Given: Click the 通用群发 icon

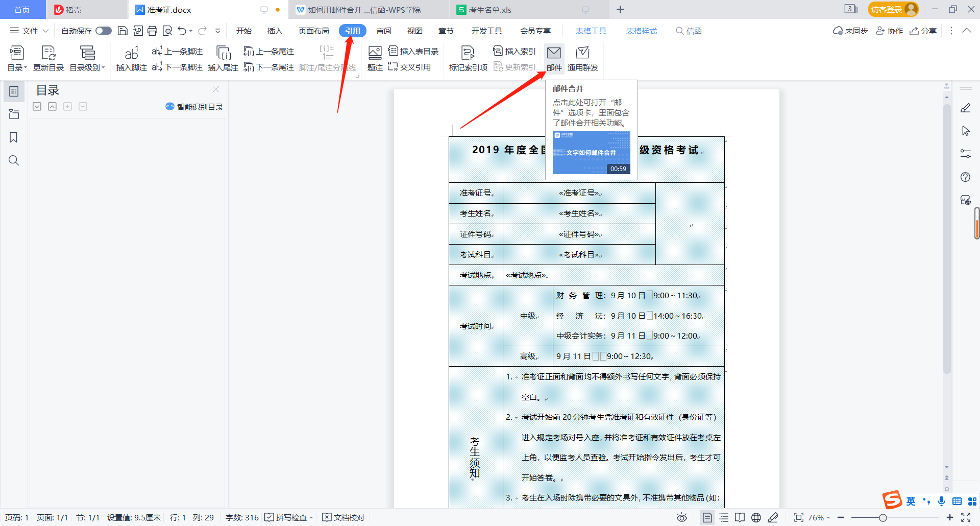Looking at the screenshot, I should coord(582,57).
